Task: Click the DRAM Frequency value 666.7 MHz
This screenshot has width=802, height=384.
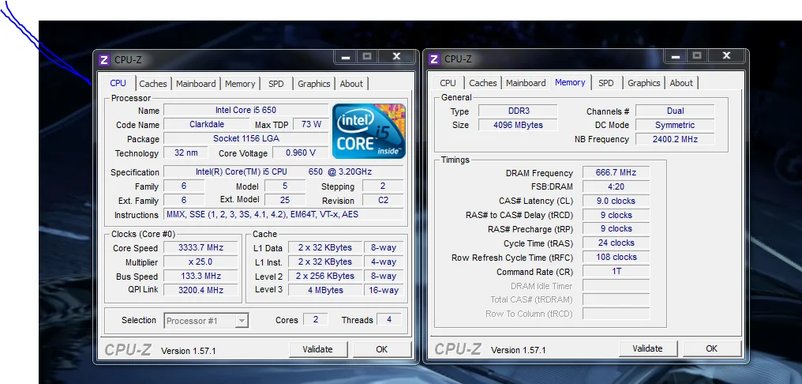Action: pyautogui.click(x=616, y=173)
